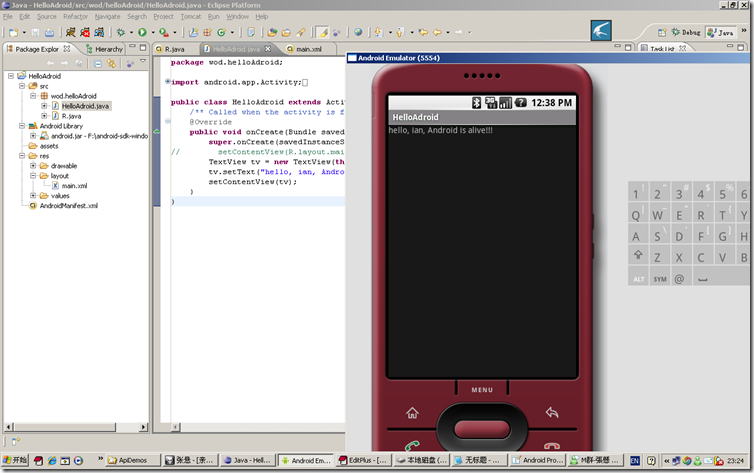Viewport: 754px width, 473px height.
Task: Collapse All in Package Explorer
Action: [98, 63]
